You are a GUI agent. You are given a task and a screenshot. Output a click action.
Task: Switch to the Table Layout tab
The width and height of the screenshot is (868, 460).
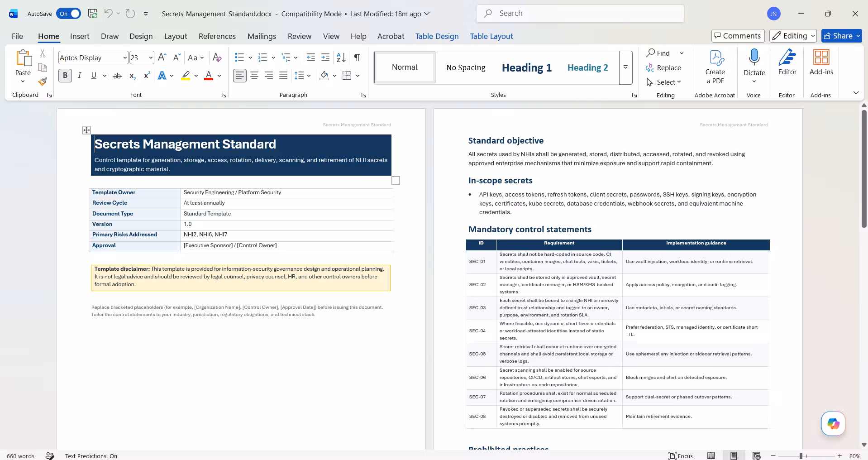click(491, 36)
